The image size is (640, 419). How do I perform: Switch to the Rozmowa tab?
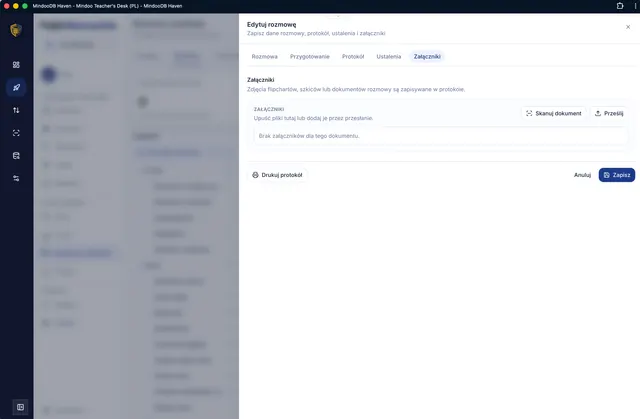[264, 56]
